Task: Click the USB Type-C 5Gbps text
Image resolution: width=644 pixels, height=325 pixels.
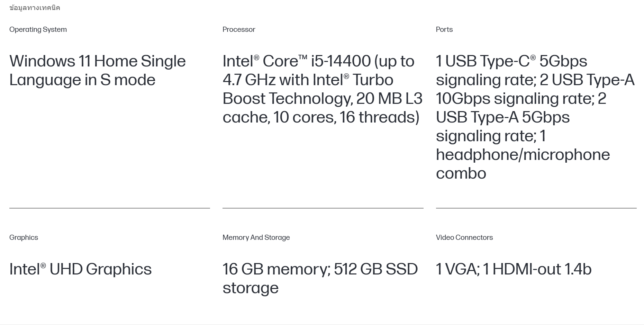Action: pos(511,61)
